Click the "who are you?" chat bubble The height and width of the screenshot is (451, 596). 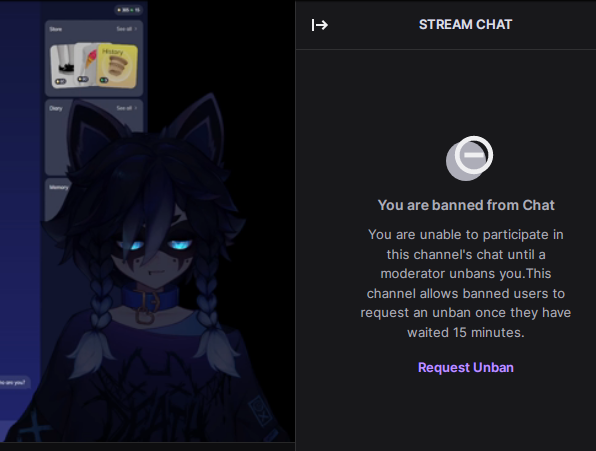pyautogui.click(x=13, y=383)
